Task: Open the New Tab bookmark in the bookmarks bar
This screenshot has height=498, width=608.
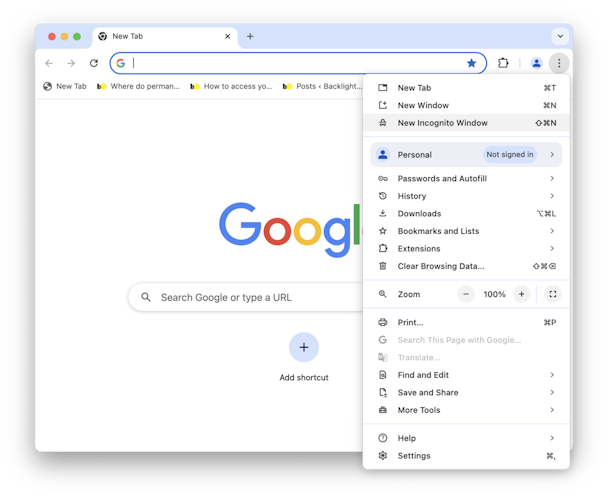Action: click(x=65, y=86)
